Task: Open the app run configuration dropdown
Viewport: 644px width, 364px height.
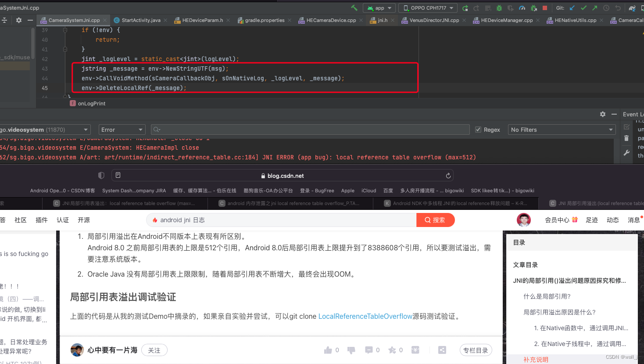Action: pyautogui.click(x=379, y=7)
